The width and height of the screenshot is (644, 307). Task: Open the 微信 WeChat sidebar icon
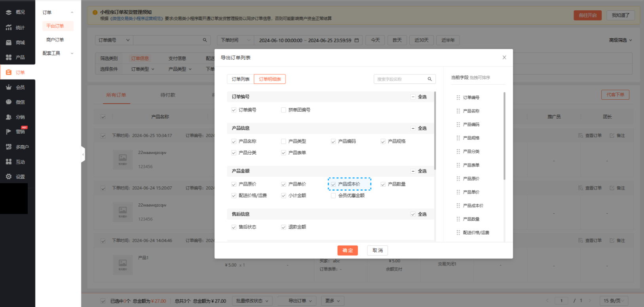[8, 102]
